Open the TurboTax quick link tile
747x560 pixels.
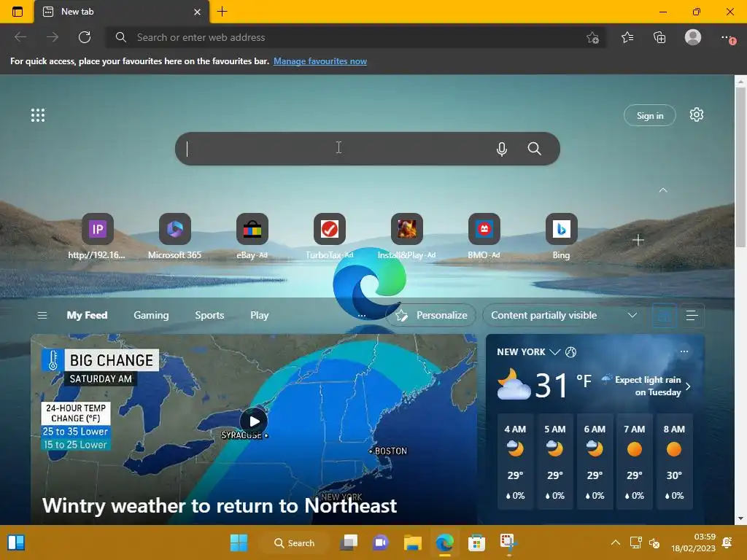tap(330, 236)
